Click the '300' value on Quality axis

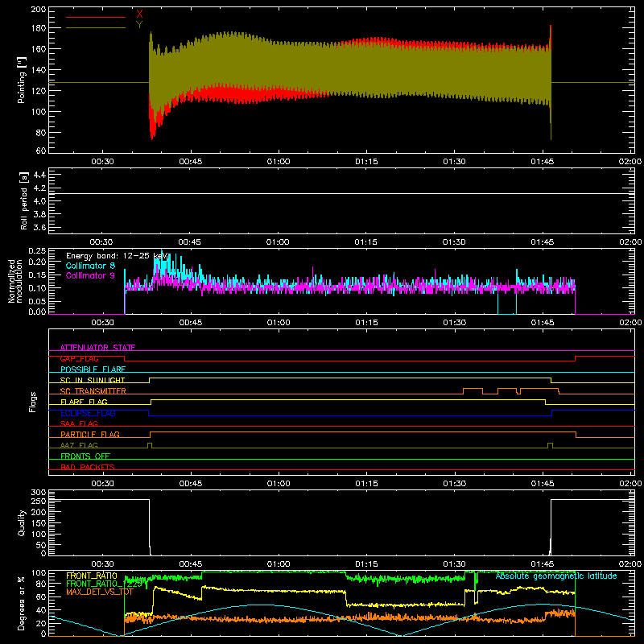(x=39, y=493)
